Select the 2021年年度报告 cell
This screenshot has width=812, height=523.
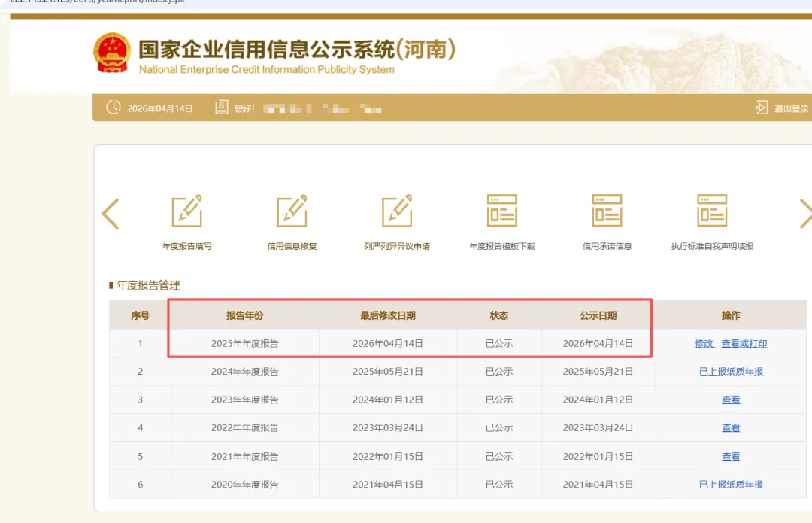245,456
